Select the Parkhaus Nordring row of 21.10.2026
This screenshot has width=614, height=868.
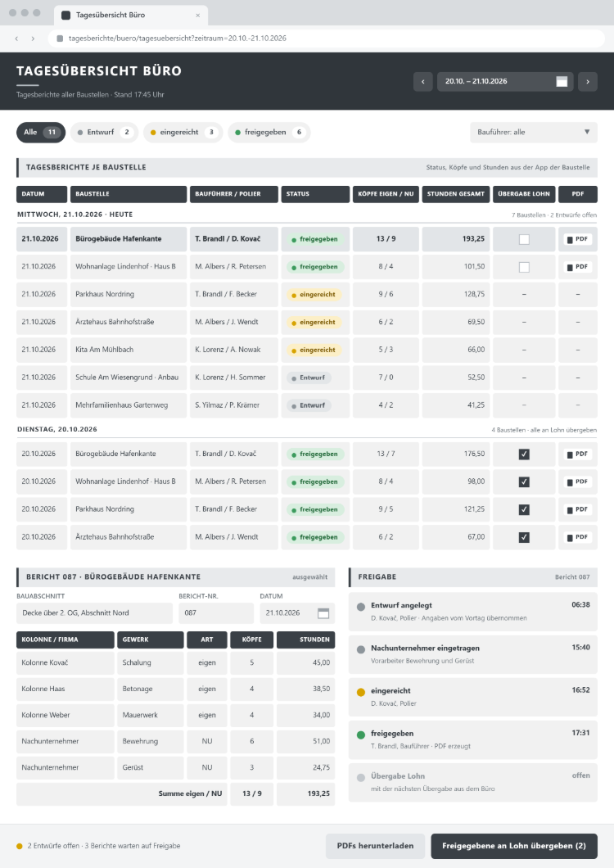point(307,295)
